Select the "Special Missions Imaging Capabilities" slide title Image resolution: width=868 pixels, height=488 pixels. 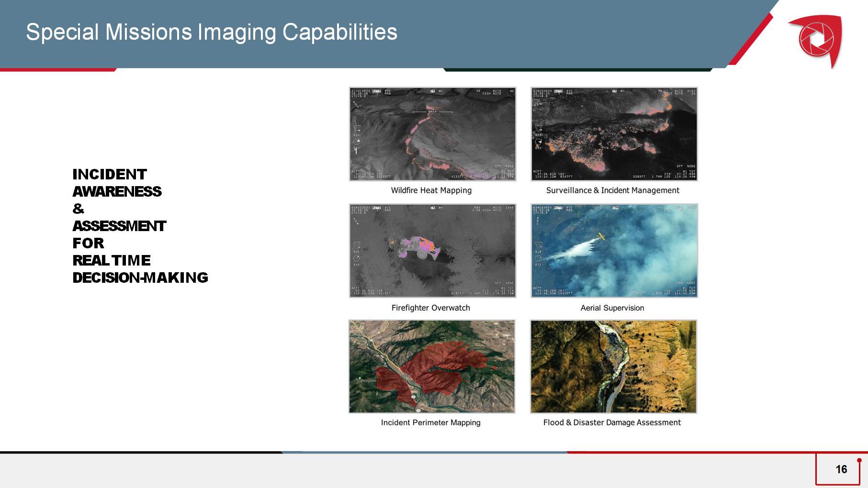pyautogui.click(x=211, y=33)
